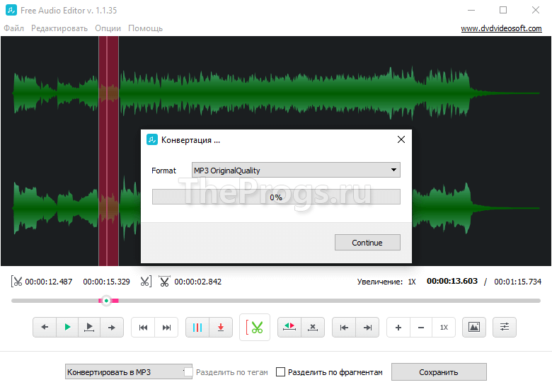Viewport: 552px width, 392px height.
Task: Expand the MP3 OriginalQuality format dropdown
Action: tap(296, 170)
